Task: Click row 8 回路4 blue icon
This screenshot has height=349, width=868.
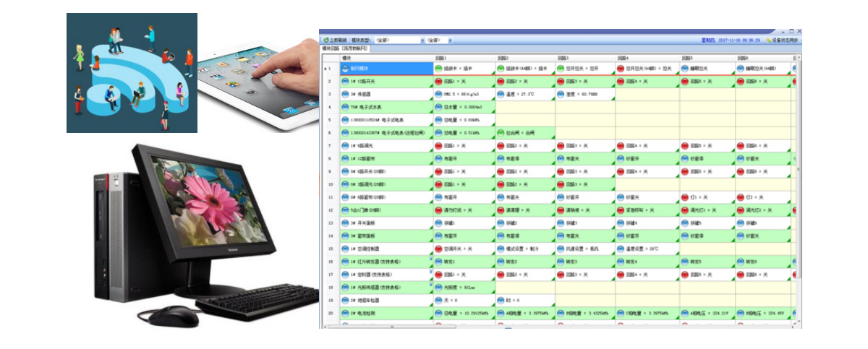Action: 622,158
